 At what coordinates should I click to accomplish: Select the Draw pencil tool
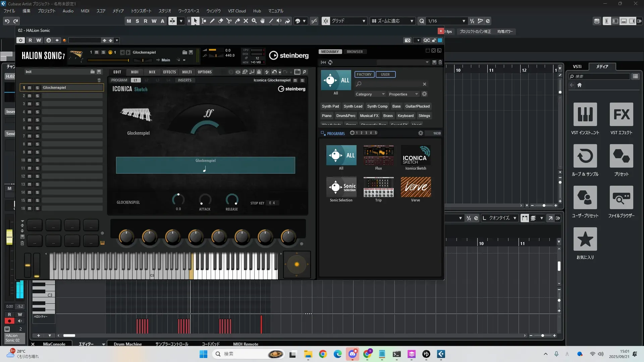tap(212, 21)
